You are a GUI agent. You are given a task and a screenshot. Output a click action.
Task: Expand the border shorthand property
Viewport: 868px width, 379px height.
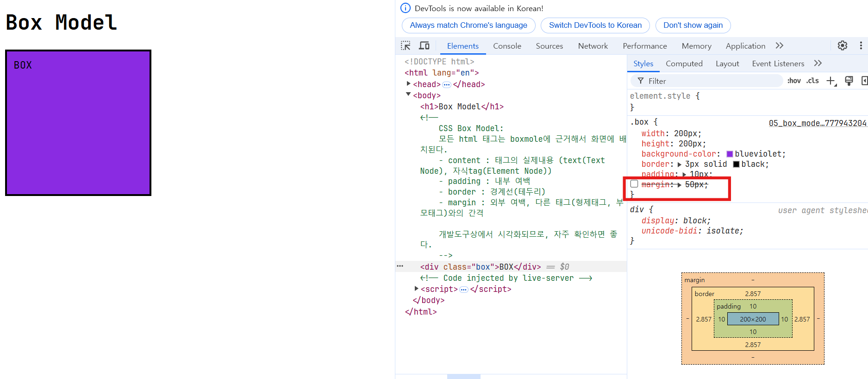pos(679,164)
